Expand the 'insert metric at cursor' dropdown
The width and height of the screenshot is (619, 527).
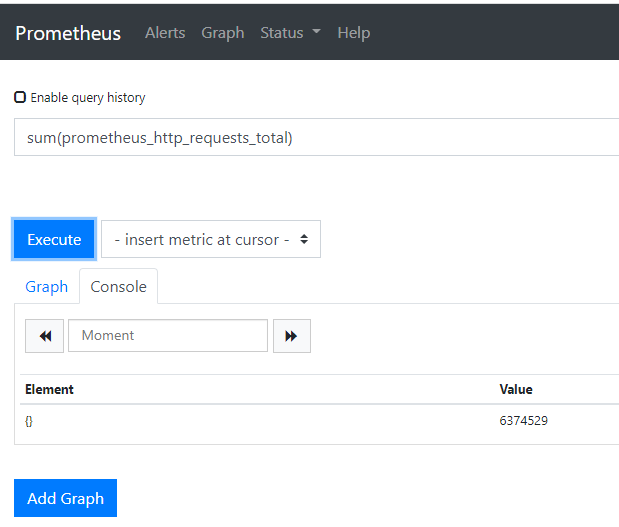click(x=211, y=240)
